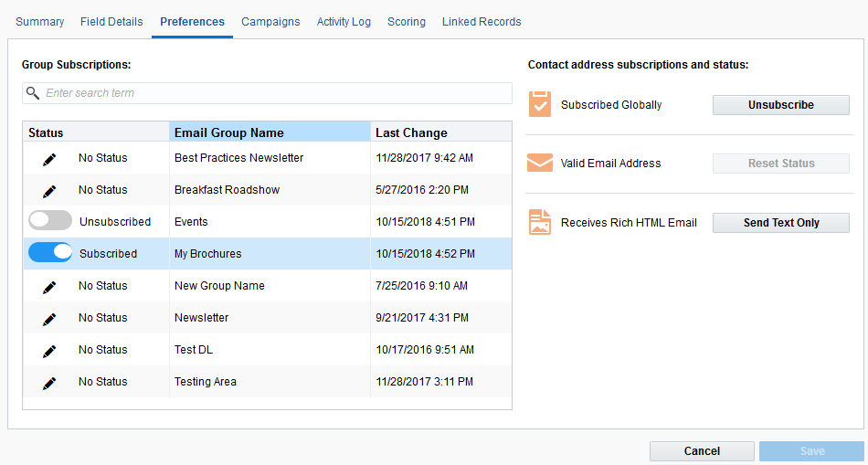Edit the Newsletter subscription status
868x465 pixels.
(x=49, y=319)
